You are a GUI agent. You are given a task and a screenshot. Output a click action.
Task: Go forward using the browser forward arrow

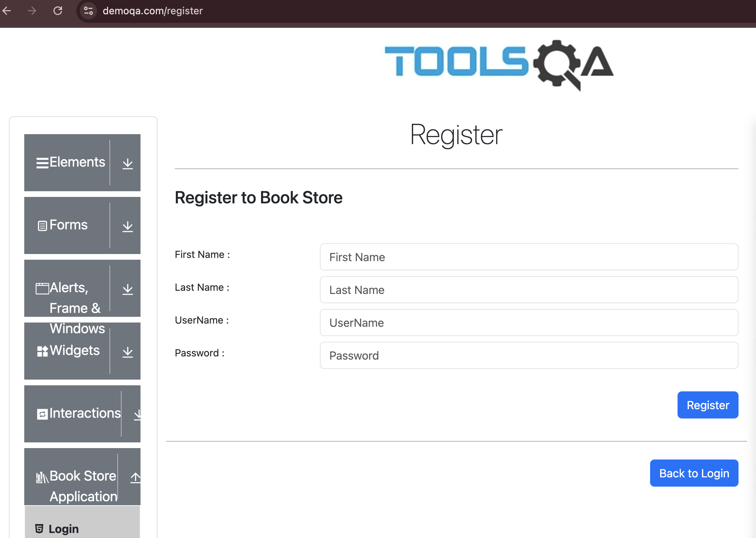coord(32,11)
